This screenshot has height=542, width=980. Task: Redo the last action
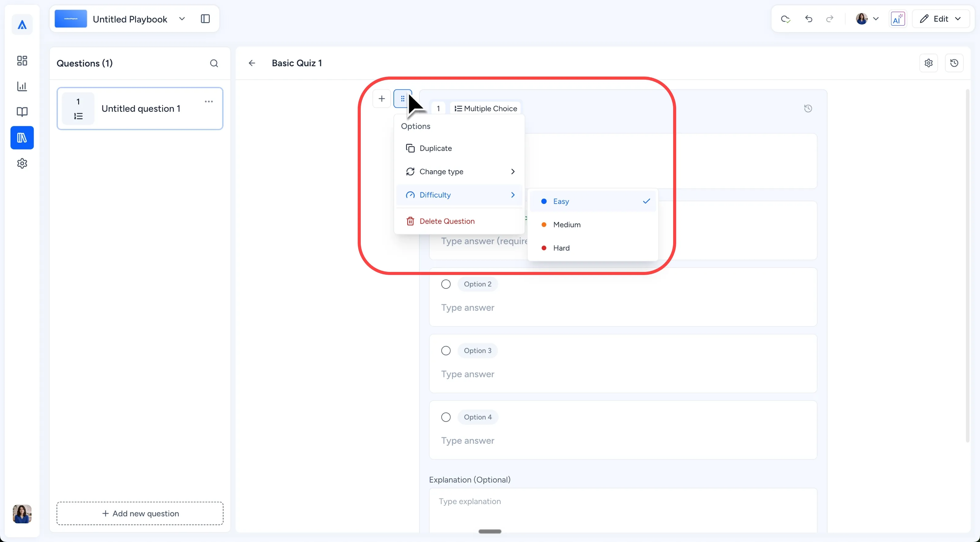coord(830,19)
